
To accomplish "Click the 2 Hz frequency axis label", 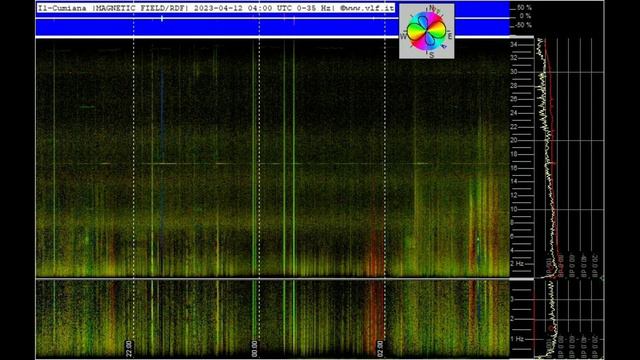I will (517, 264).
